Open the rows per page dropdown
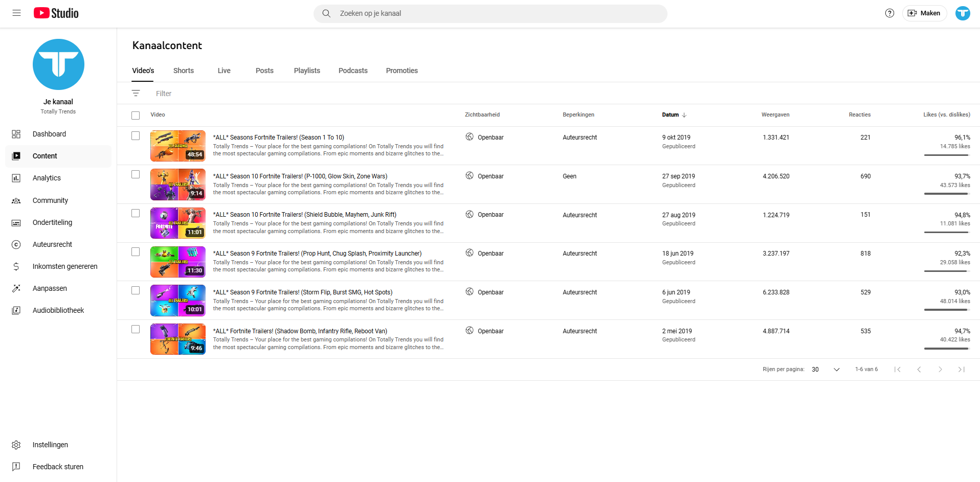The image size is (980, 482). pos(826,369)
